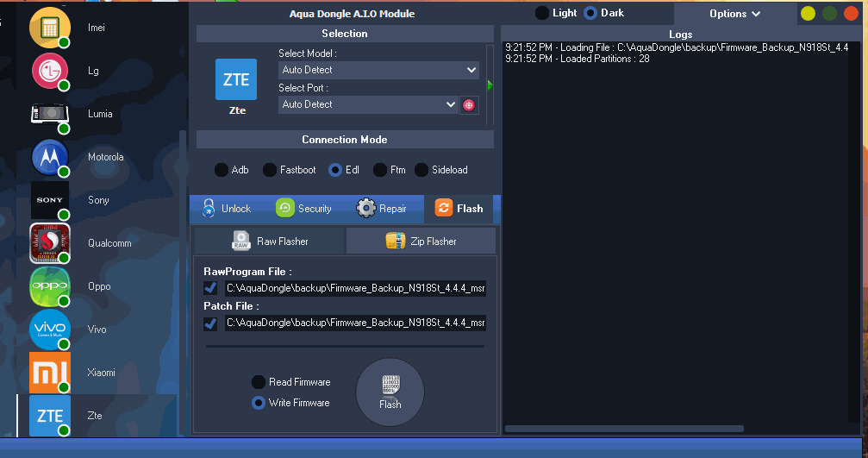This screenshot has height=458, width=868.
Task: Open the Zip Flasher sub-tab
Action: click(421, 241)
